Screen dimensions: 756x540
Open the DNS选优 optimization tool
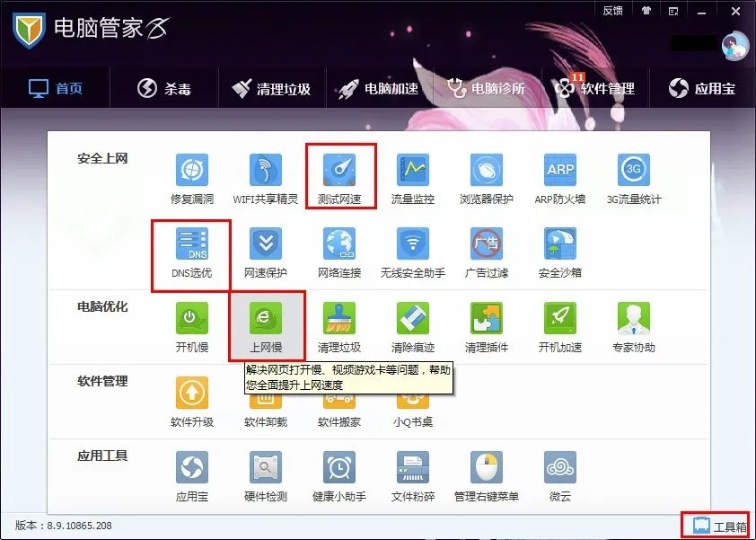coord(191,249)
